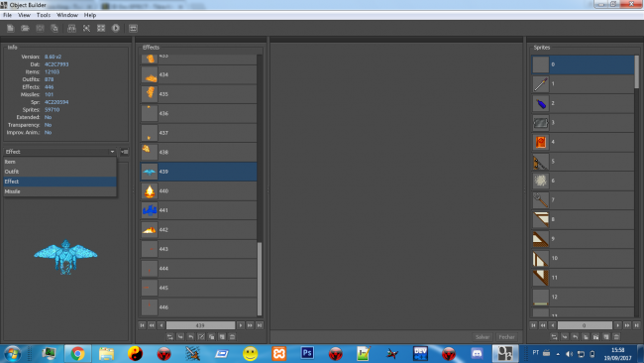Open the Object Viewer toolbar icon
This screenshot has width=644, height=363.
86,28
